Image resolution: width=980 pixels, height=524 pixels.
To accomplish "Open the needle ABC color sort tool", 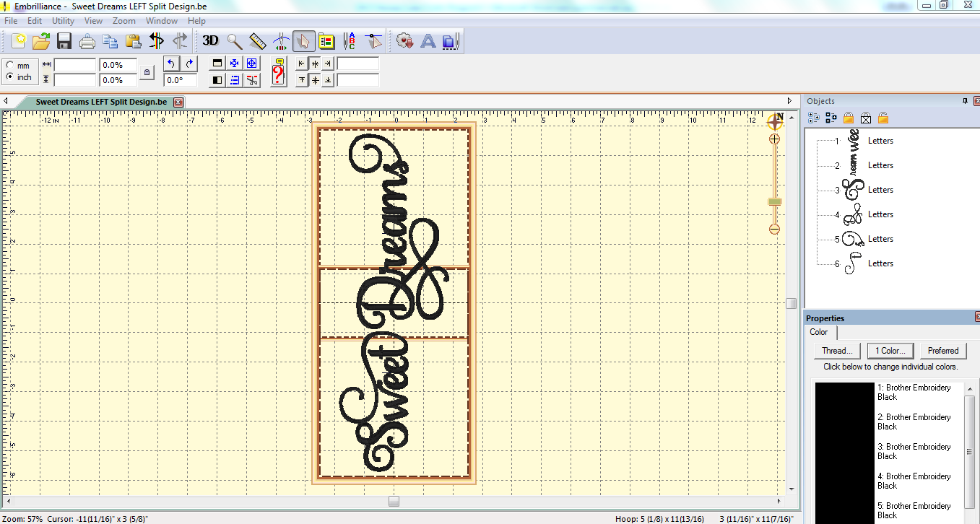I will tap(350, 41).
